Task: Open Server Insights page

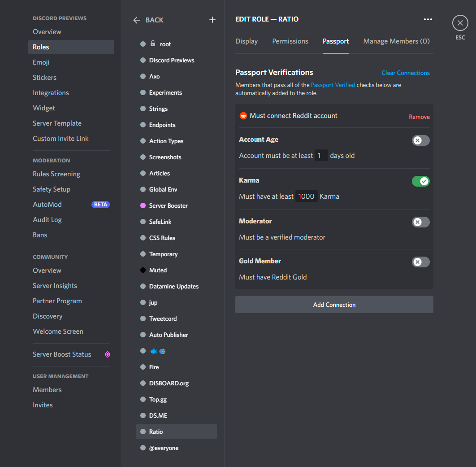Action: click(x=71, y=286)
